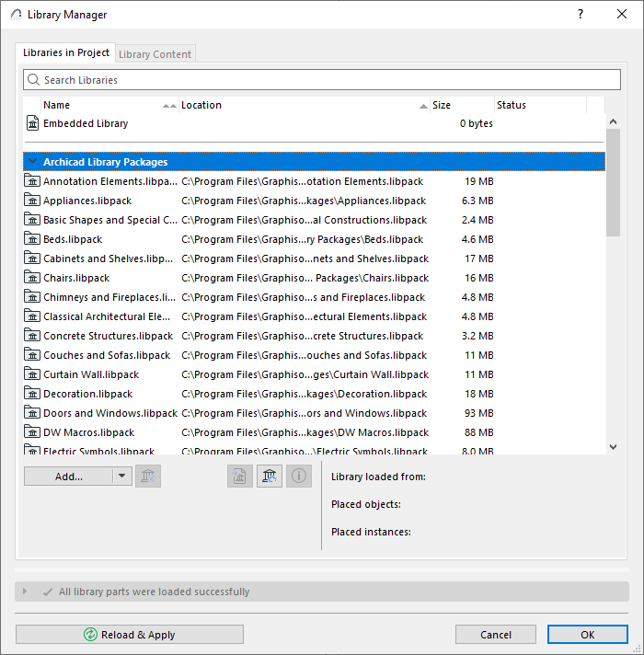Image resolution: width=644 pixels, height=655 pixels.
Task: Click the Chairs.libpack folder icon
Action: click(32, 278)
